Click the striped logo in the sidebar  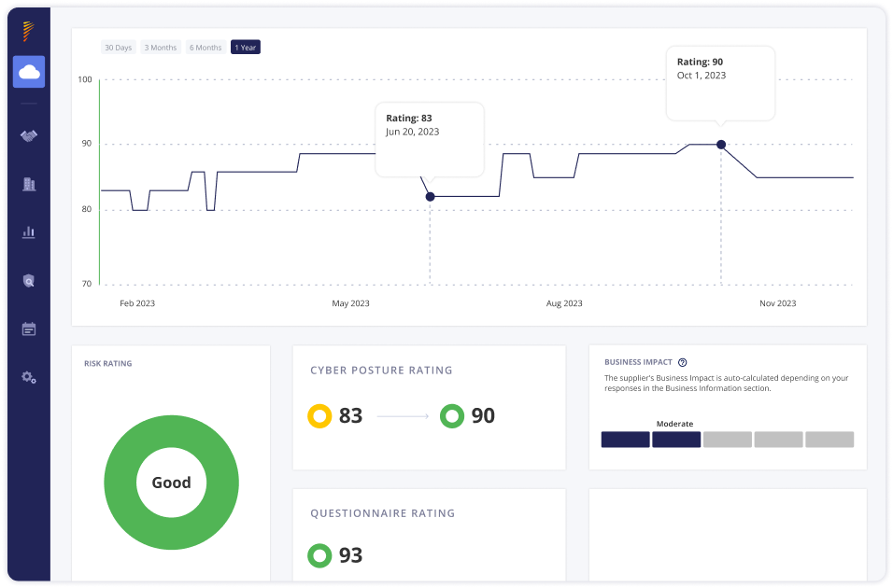[28, 31]
